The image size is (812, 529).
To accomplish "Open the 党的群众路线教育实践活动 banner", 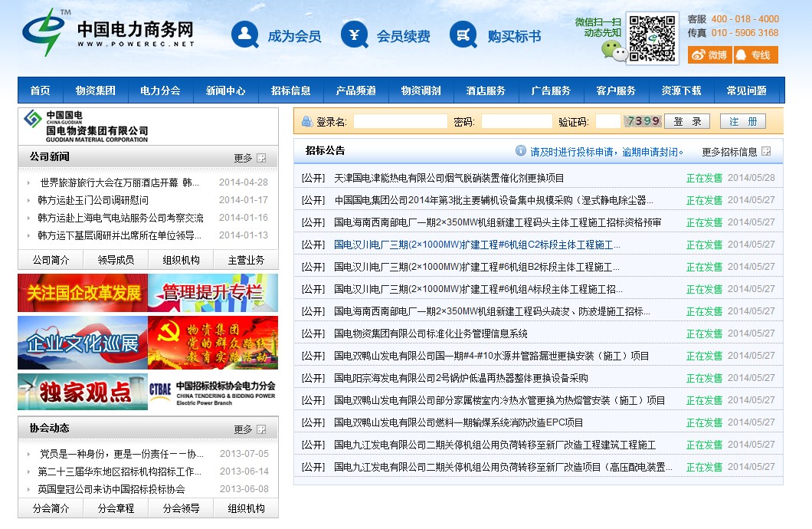I will (x=213, y=343).
